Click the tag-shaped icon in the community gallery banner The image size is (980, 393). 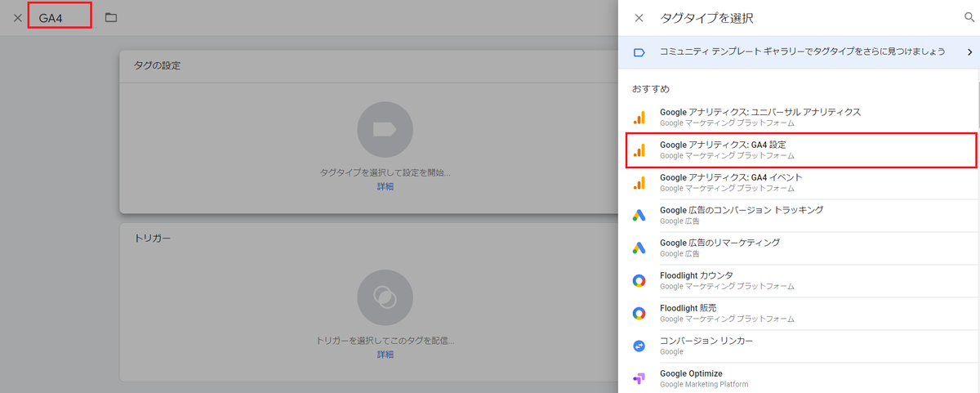[x=639, y=52]
